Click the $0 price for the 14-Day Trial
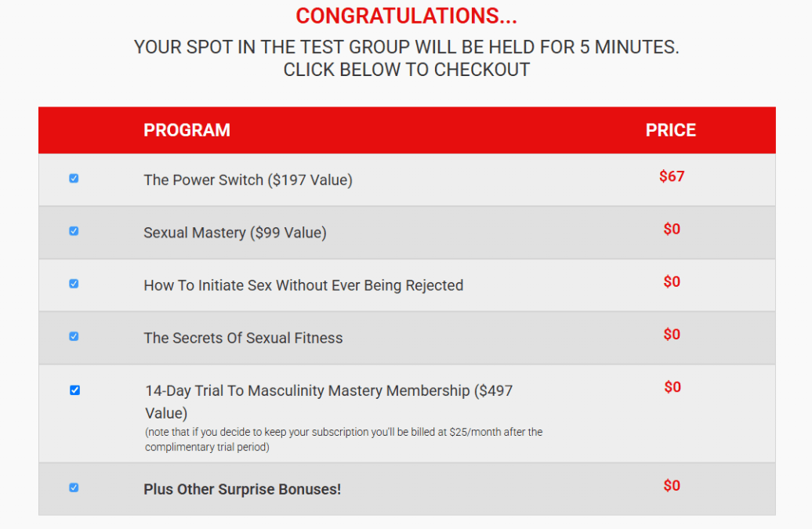Image resolution: width=812 pixels, height=529 pixels. click(x=672, y=387)
